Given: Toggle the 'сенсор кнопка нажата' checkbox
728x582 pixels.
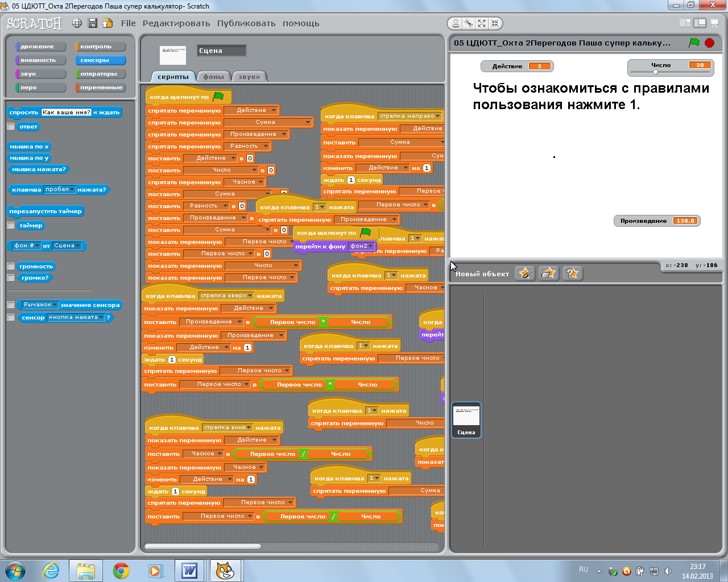Looking at the screenshot, I should coord(10,318).
